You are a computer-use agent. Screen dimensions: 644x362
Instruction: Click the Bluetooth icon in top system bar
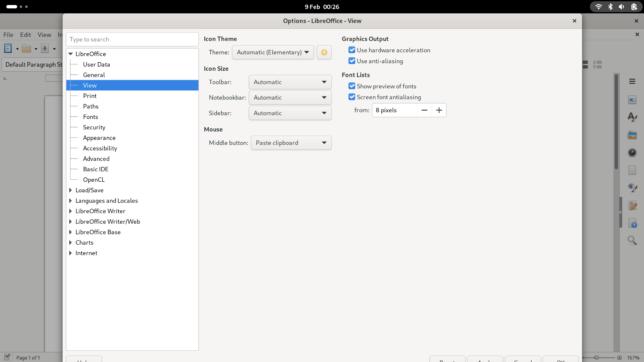pos(610,7)
